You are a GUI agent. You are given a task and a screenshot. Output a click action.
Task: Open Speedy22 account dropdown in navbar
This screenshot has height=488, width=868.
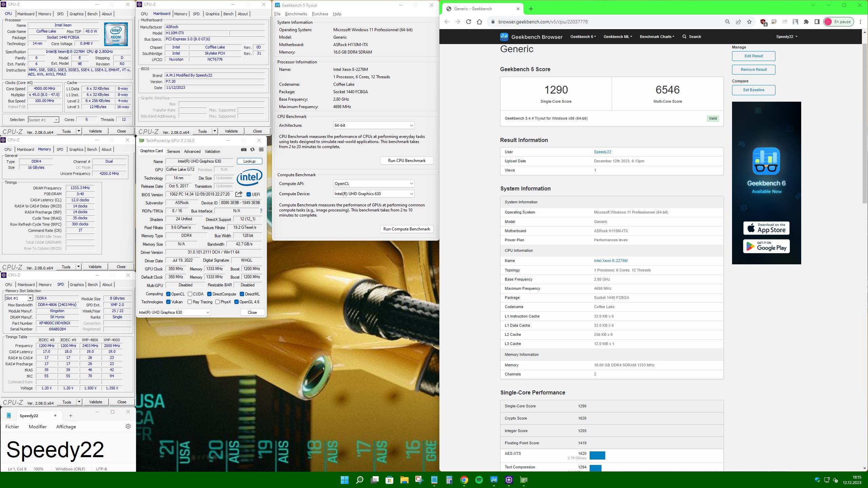pos(786,37)
